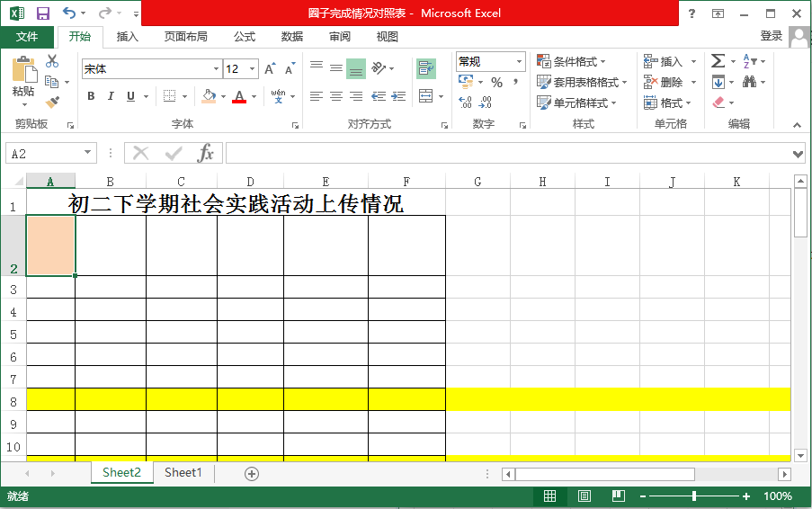
Task: Change text orientation icon
Action: tap(379, 67)
